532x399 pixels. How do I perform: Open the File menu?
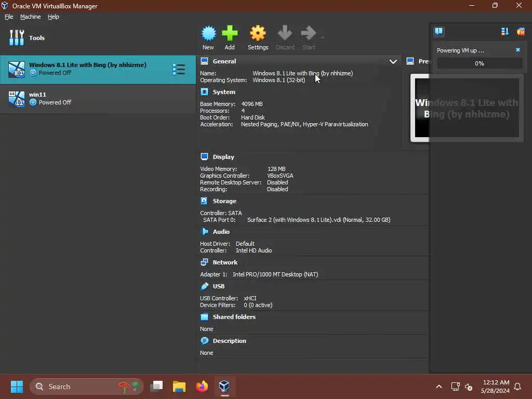(9, 17)
